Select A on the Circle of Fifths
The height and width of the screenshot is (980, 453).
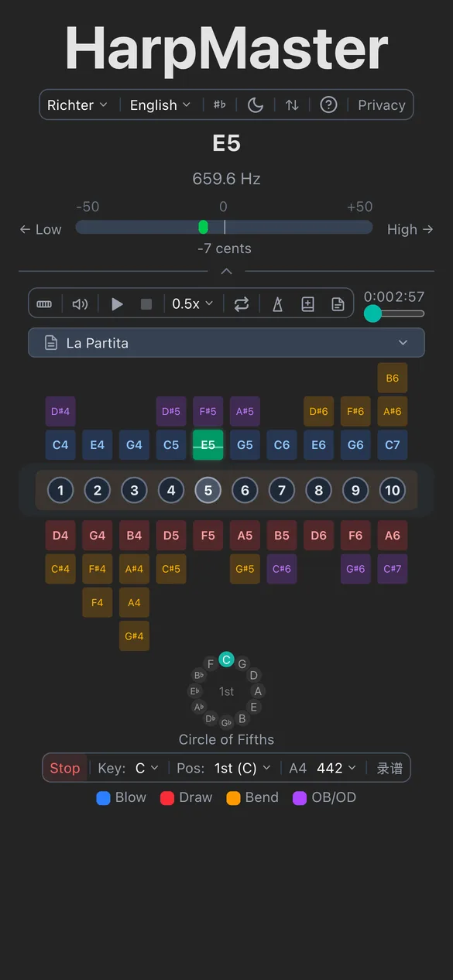(259, 691)
